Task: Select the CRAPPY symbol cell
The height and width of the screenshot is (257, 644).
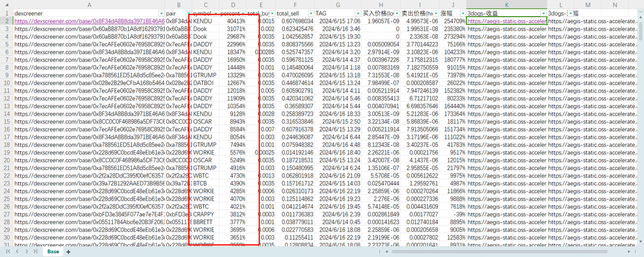Action: [206, 214]
